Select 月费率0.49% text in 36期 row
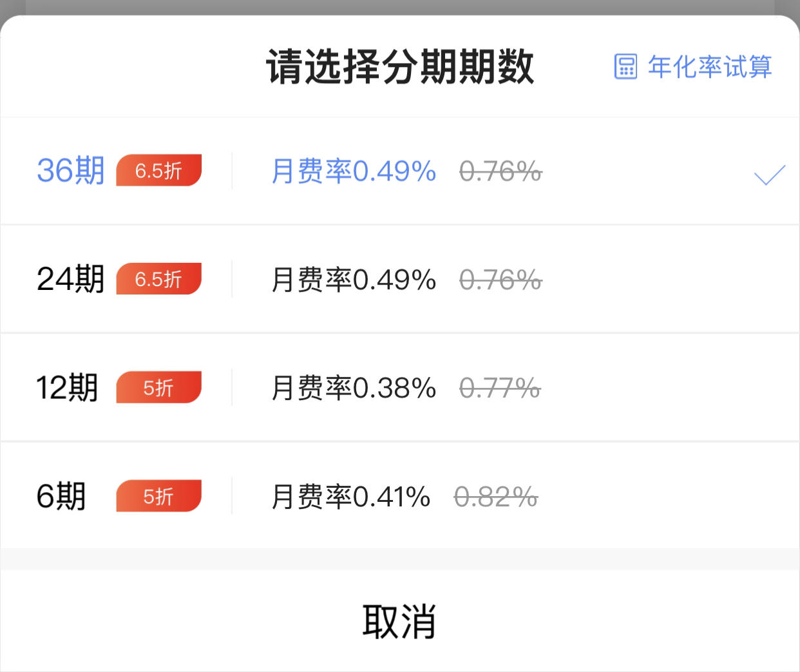This screenshot has height=672, width=800. click(x=354, y=171)
